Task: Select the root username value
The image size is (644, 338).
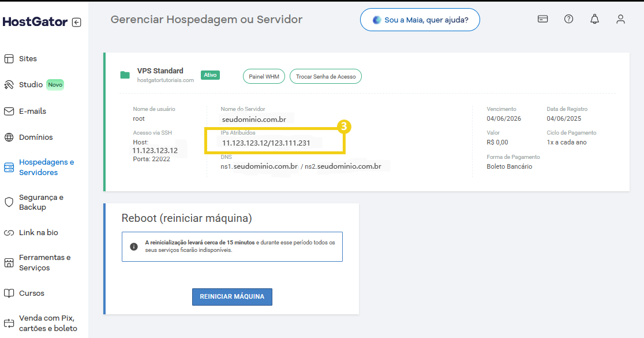Action: 139,119
